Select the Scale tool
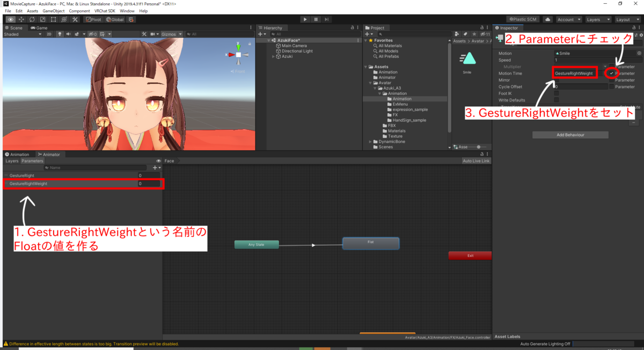 click(42, 19)
